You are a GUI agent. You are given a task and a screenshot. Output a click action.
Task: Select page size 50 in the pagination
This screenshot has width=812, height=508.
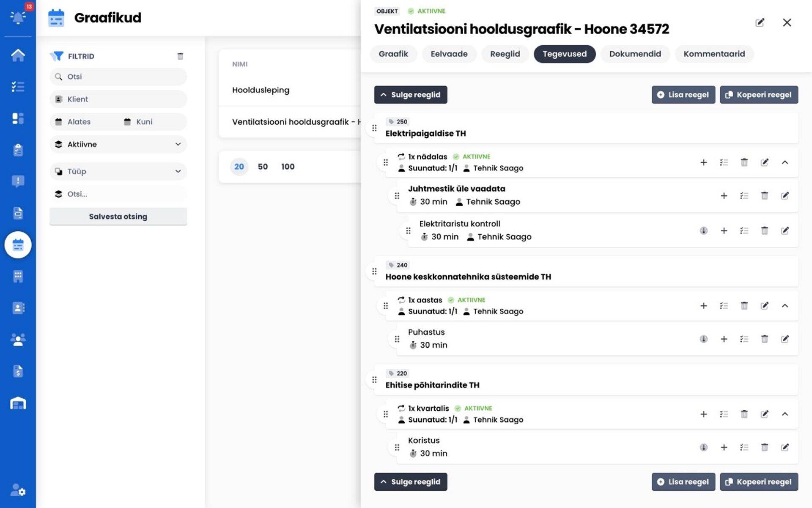pos(263,167)
